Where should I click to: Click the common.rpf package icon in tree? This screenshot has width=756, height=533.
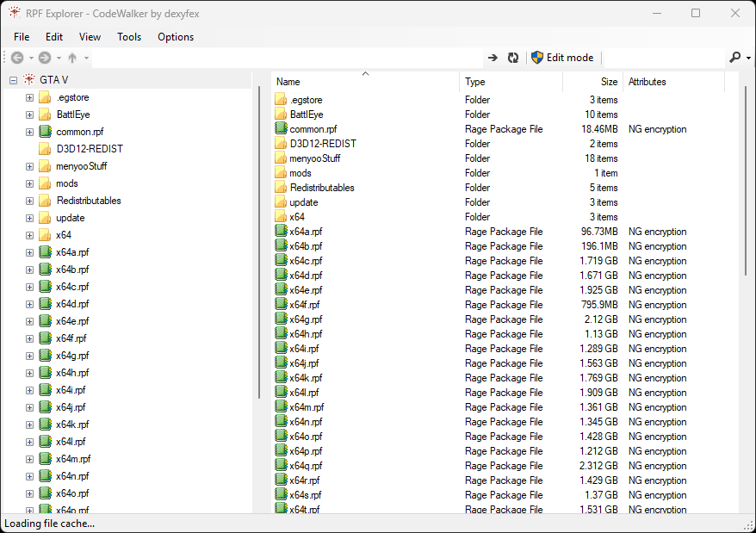point(45,131)
